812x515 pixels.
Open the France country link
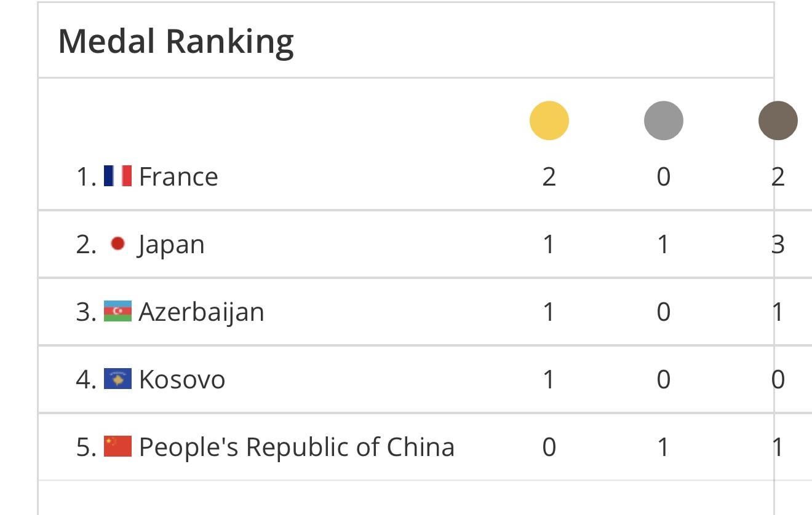pyautogui.click(x=178, y=177)
